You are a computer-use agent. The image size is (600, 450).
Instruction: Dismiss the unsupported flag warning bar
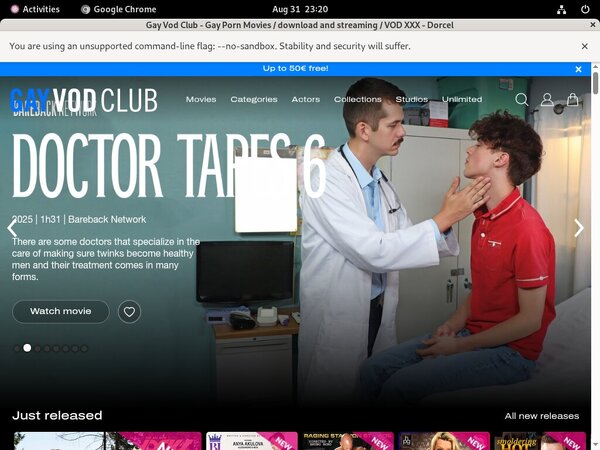click(585, 46)
